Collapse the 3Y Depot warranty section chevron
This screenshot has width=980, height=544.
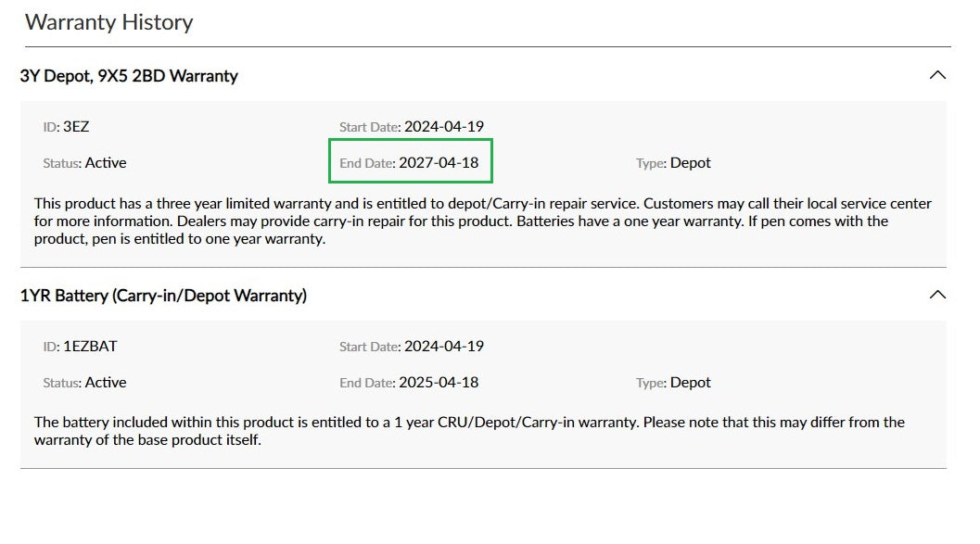937,75
